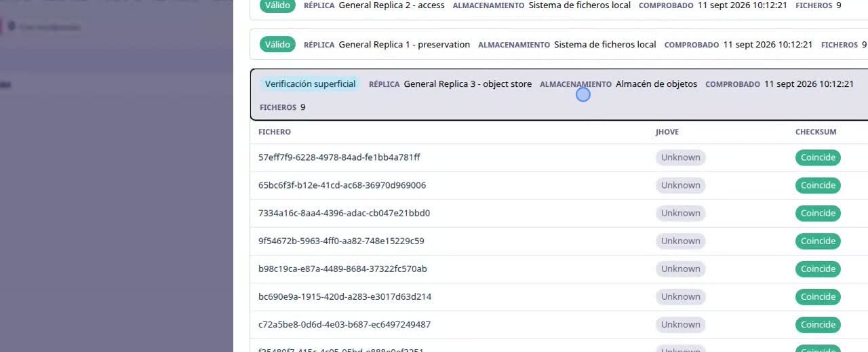Select file b98c19ca-e87a-4489-8684-37322fc570ab
The image size is (868, 352).
click(x=342, y=269)
